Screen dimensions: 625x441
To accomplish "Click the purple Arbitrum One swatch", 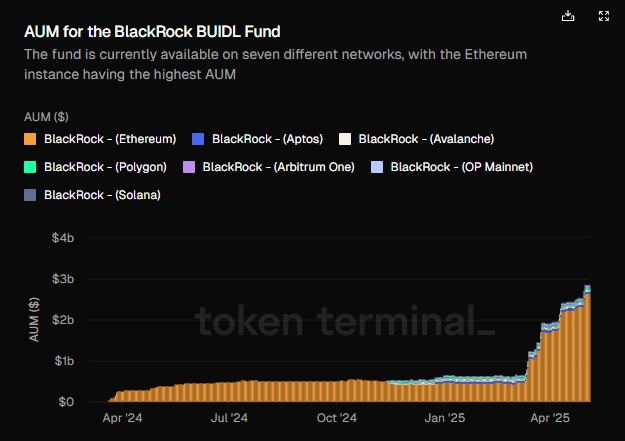I will 189,166.
